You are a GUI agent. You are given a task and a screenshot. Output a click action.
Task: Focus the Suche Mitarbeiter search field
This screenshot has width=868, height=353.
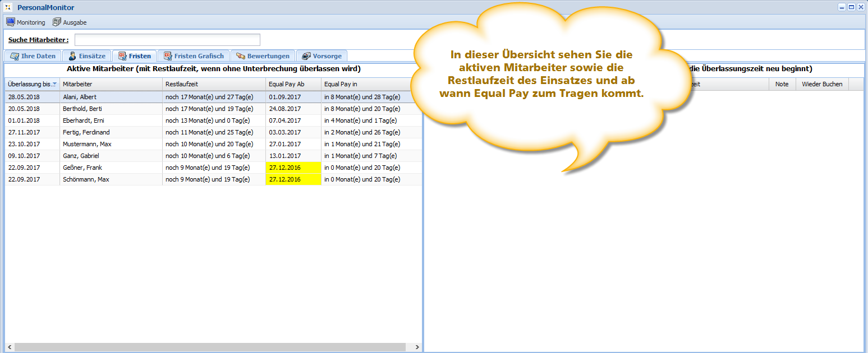[x=167, y=40]
